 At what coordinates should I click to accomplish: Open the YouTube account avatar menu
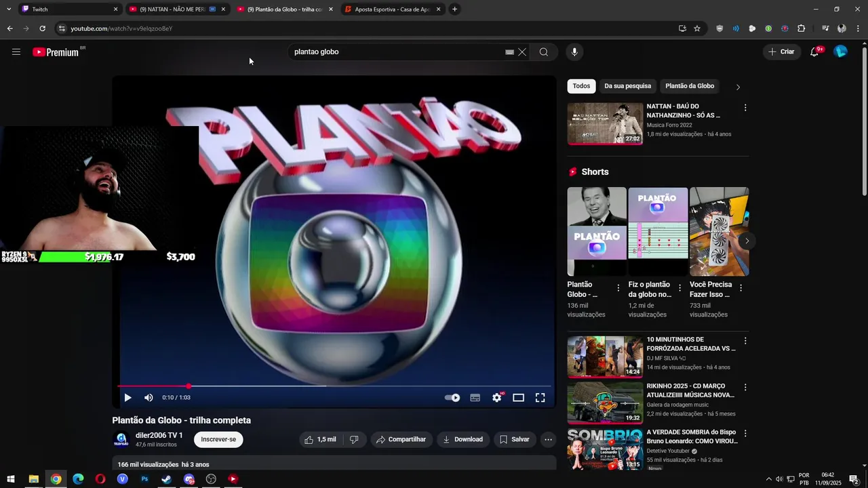(841, 52)
